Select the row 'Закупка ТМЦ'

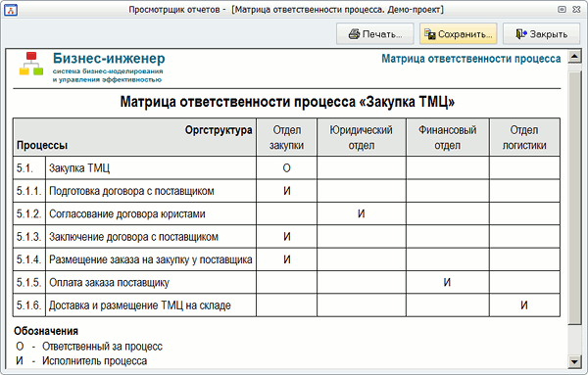286,167
